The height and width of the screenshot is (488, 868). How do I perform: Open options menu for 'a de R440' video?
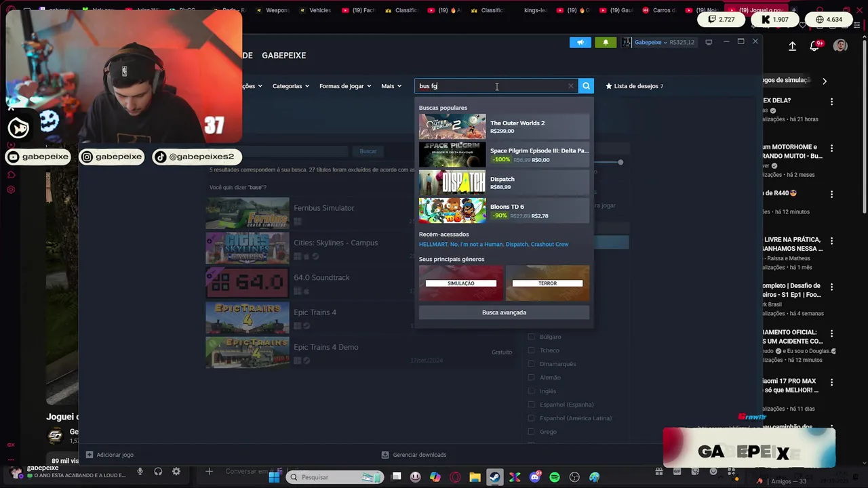click(831, 195)
